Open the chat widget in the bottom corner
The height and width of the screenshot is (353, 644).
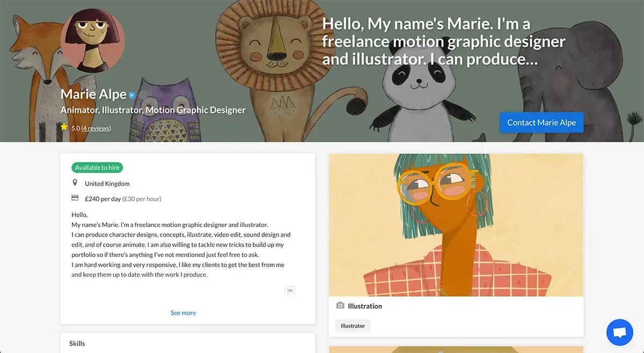tap(619, 332)
